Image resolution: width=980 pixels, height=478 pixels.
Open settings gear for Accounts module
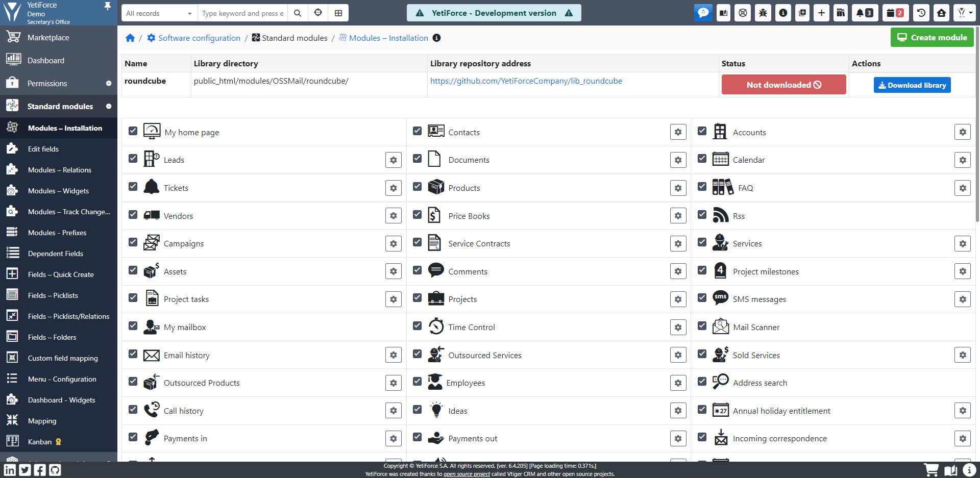[963, 132]
